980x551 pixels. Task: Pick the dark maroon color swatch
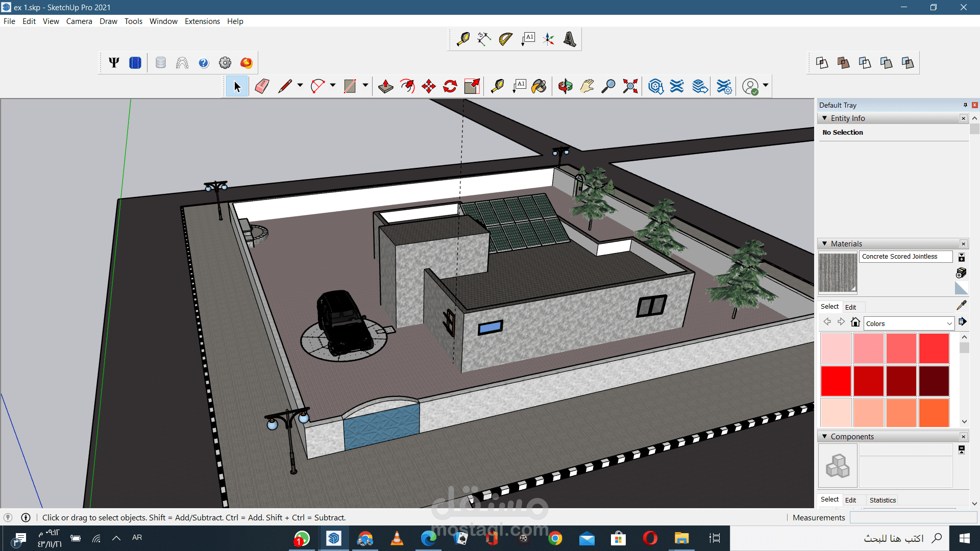click(x=934, y=381)
